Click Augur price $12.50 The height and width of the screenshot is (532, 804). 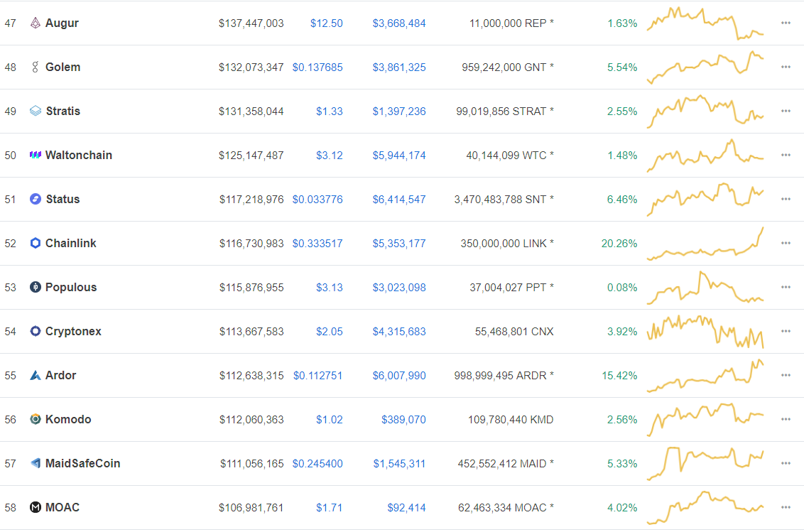pos(327,23)
